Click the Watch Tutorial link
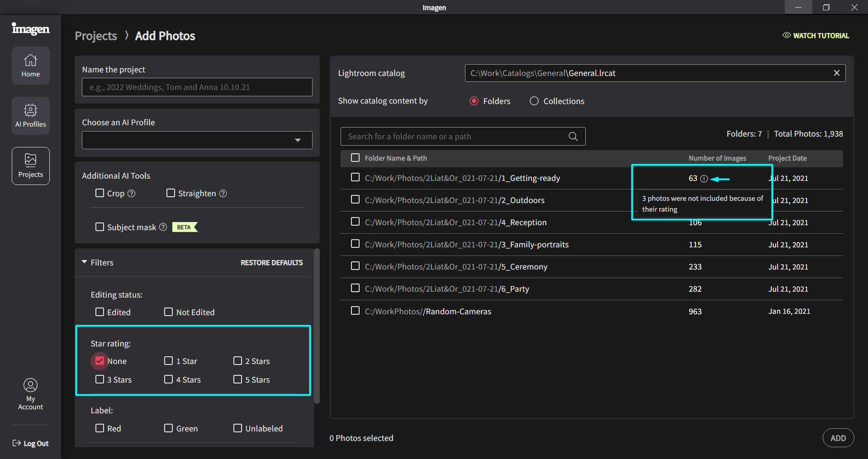Screen dimensions: 868x459 pyautogui.click(x=816, y=35)
